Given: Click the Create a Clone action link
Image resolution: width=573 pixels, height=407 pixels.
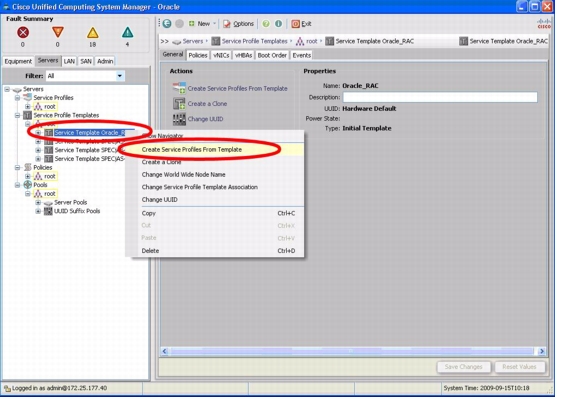Looking at the screenshot, I should pyautogui.click(x=207, y=104).
